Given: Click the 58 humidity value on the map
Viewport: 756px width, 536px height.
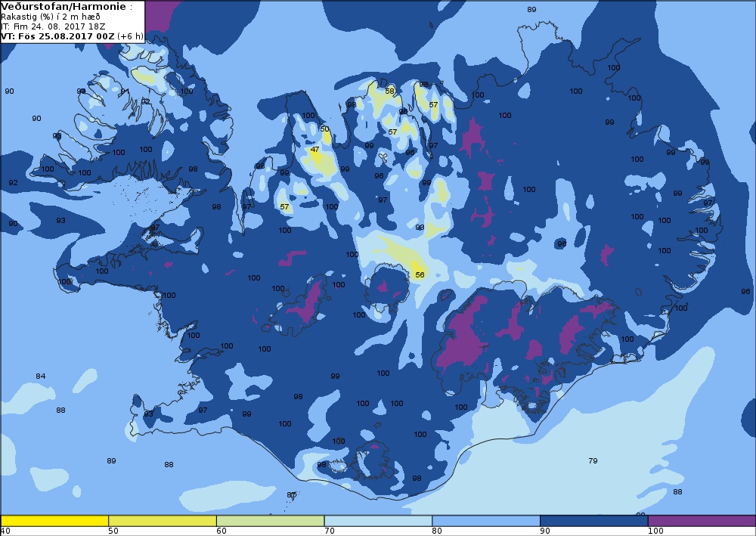Looking at the screenshot, I should point(389,91).
